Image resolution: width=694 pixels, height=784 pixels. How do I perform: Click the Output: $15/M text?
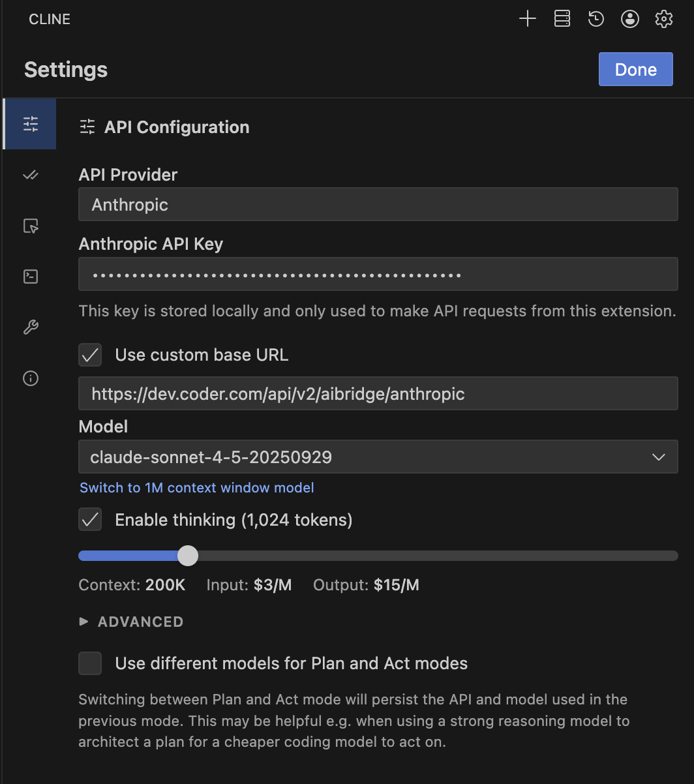366,585
